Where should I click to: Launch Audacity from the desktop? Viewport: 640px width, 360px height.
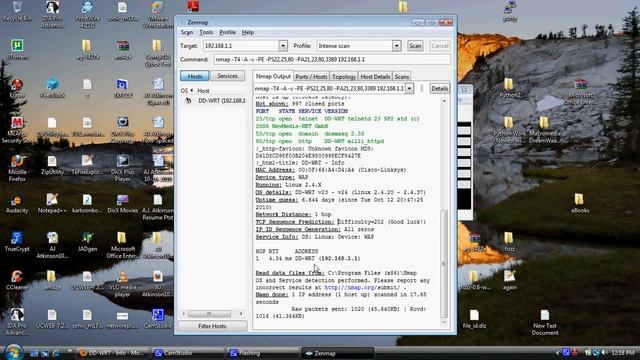pyautogui.click(x=17, y=204)
